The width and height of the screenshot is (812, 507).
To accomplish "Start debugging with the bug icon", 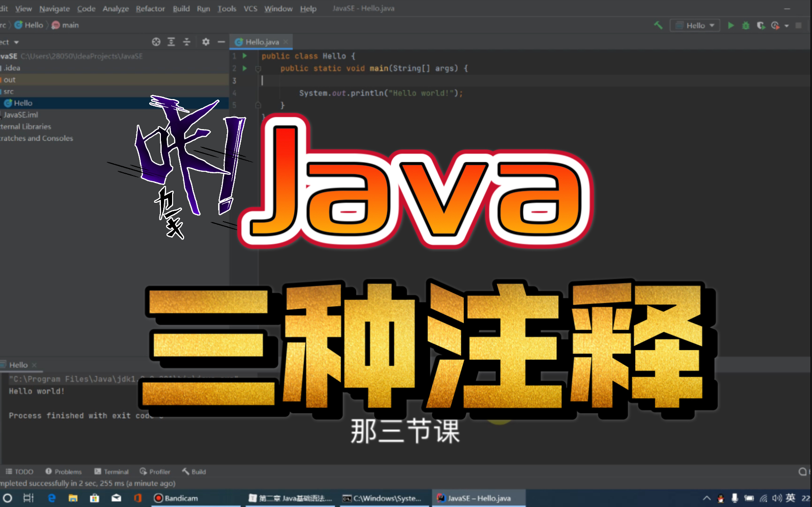I will coord(745,25).
